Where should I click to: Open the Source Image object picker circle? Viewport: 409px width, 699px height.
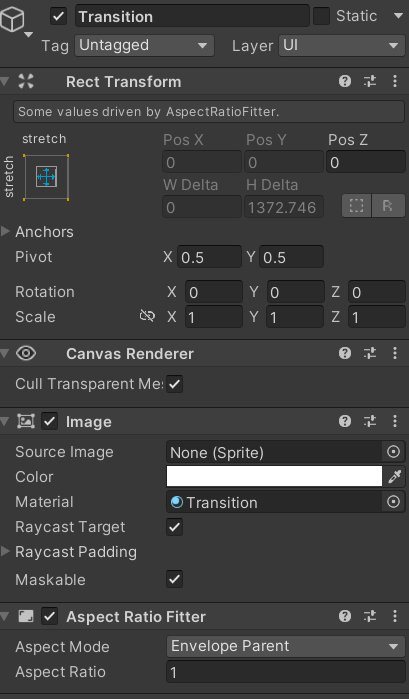393,452
